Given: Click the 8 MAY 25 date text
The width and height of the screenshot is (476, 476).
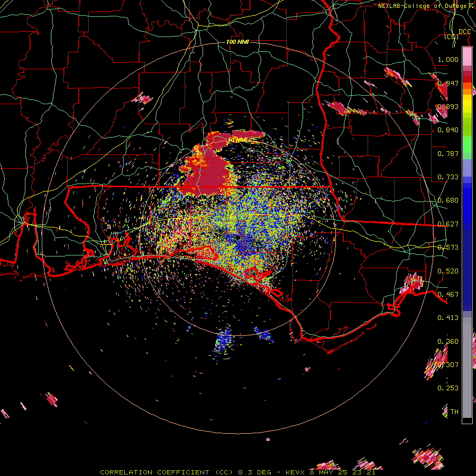Looking at the screenshot, I should (x=329, y=472).
